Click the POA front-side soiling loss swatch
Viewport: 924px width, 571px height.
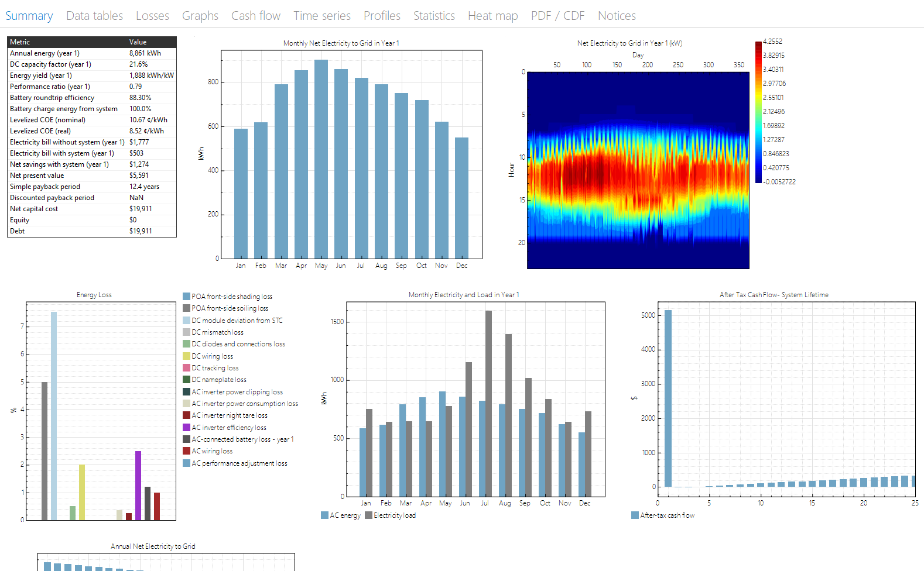(x=187, y=308)
